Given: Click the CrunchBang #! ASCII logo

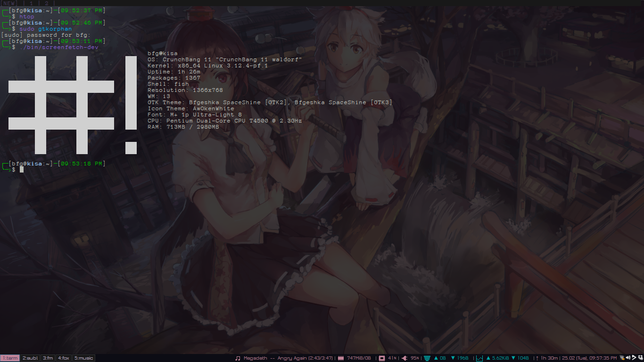Looking at the screenshot, I should coord(73,105).
